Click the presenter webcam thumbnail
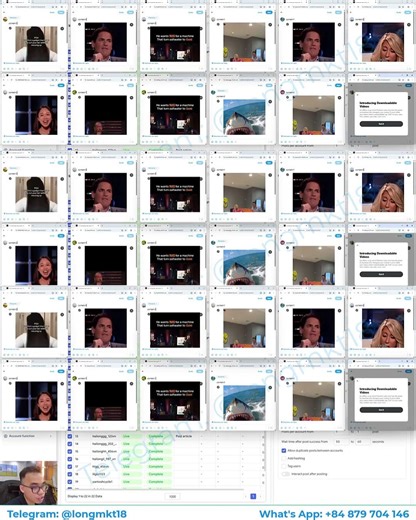 [x=29, y=482]
